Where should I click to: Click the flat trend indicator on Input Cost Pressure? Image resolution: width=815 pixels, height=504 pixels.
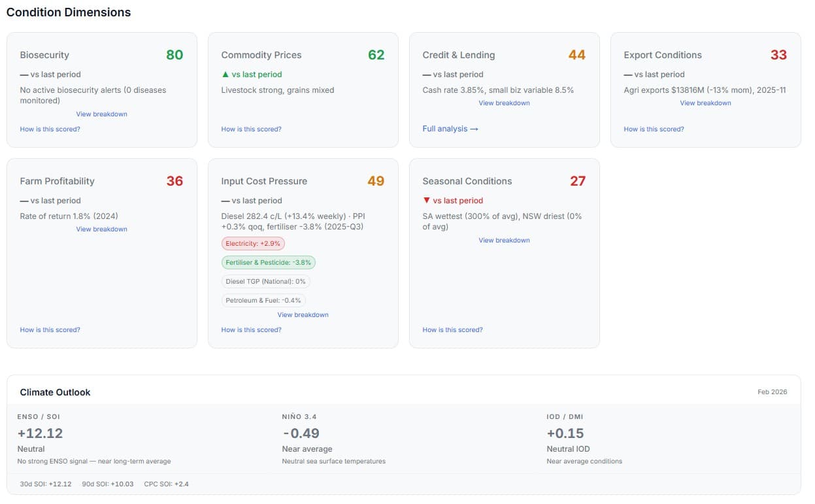click(x=225, y=200)
